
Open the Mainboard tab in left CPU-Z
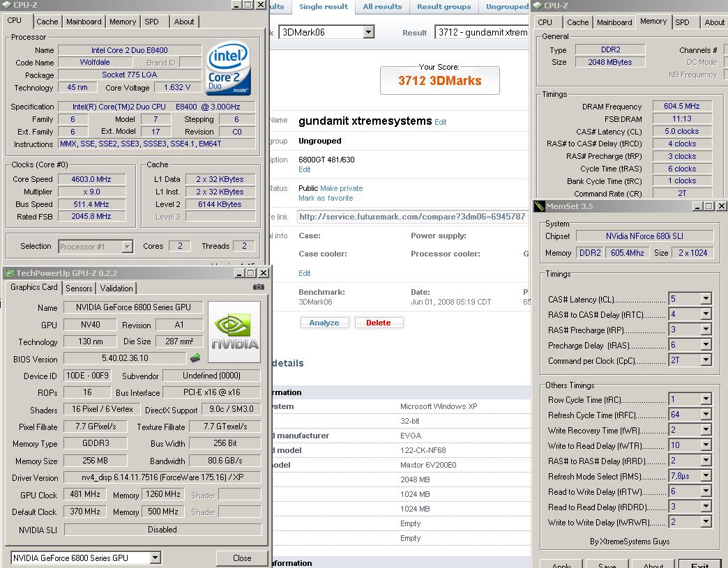point(84,22)
